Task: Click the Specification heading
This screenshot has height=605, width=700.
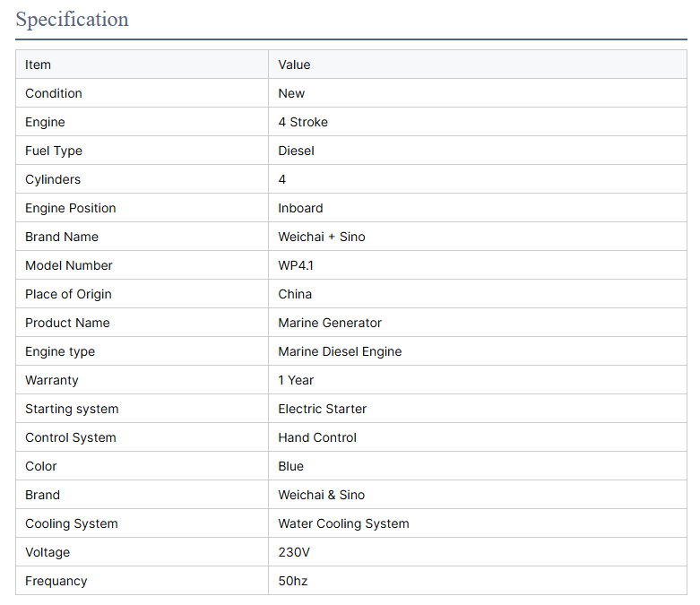Action: click(x=73, y=19)
